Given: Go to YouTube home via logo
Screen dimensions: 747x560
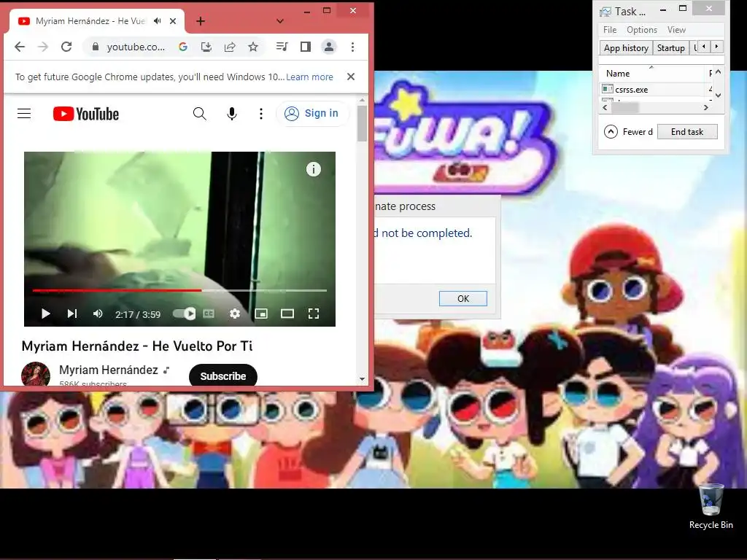Looking at the screenshot, I should (x=86, y=114).
